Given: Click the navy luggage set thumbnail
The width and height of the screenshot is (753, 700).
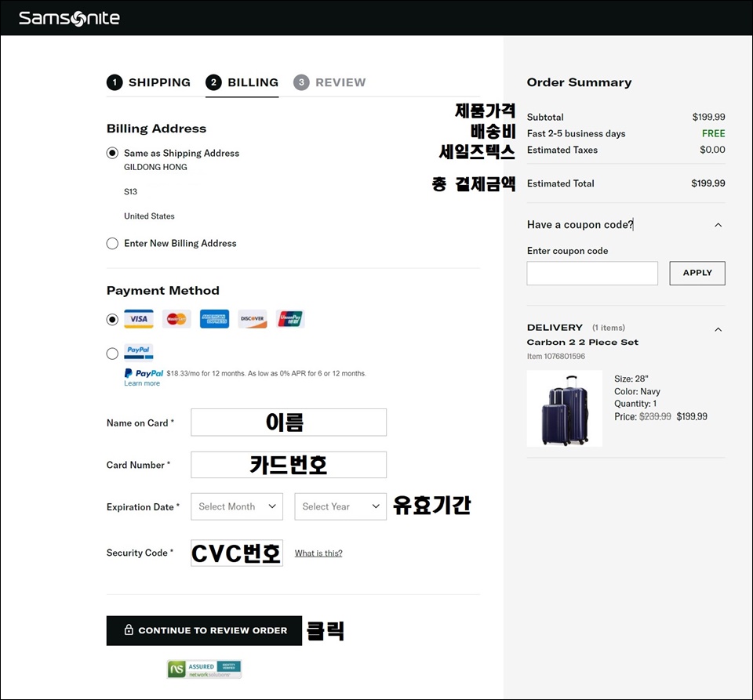Looking at the screenshot, I should (565, 408).
